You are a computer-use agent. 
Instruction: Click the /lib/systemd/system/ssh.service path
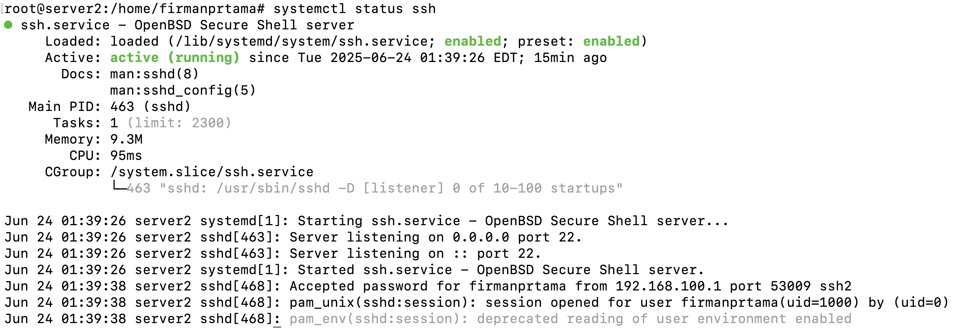coord(302,41)
